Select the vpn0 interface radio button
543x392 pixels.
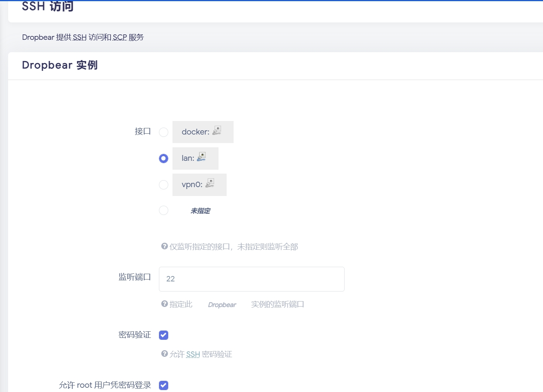[x=164, y=185]
